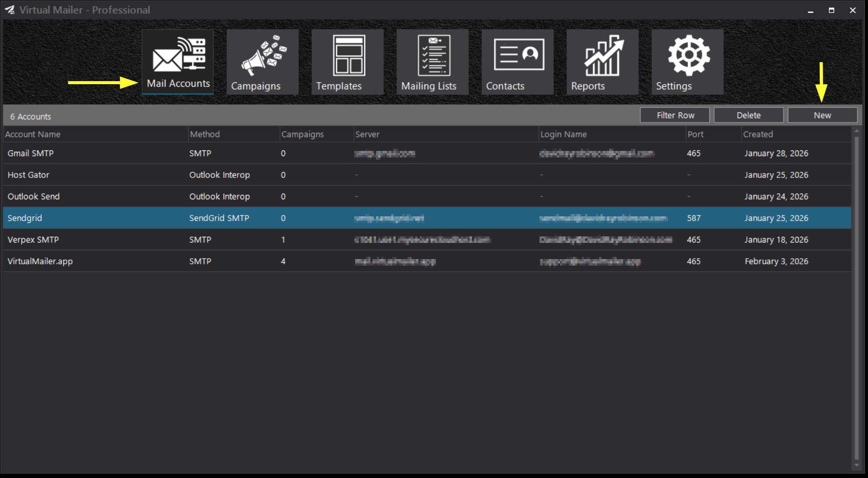Sort by Method column header

234,134
